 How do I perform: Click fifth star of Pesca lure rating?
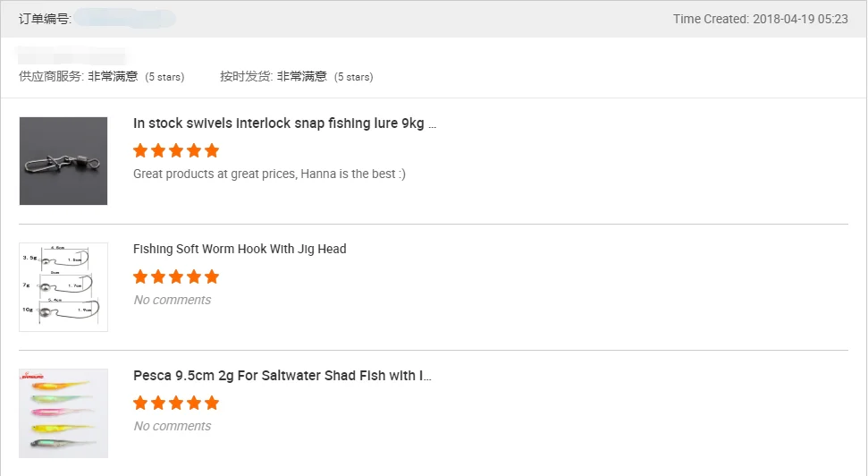(212, 403)
